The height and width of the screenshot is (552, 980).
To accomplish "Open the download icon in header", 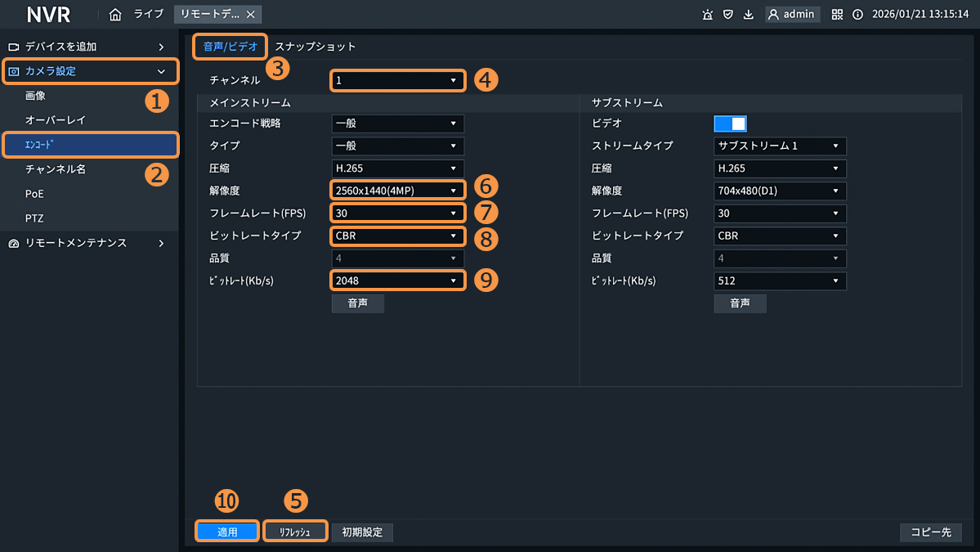I will pos(748,15).
